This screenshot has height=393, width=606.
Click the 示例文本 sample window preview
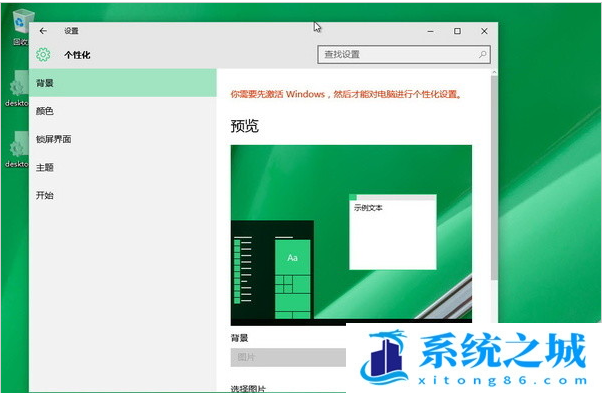[x=393, y=232]
